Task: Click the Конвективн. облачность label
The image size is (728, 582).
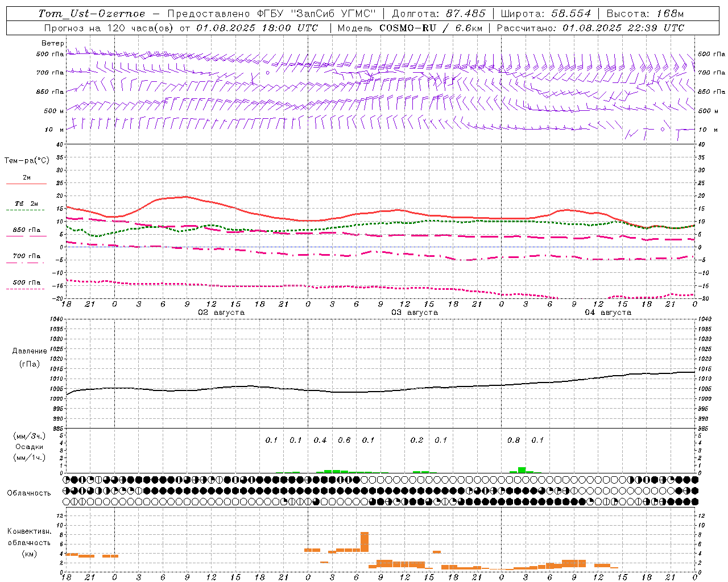Action: pyautogui.click(x=29, y=537)
